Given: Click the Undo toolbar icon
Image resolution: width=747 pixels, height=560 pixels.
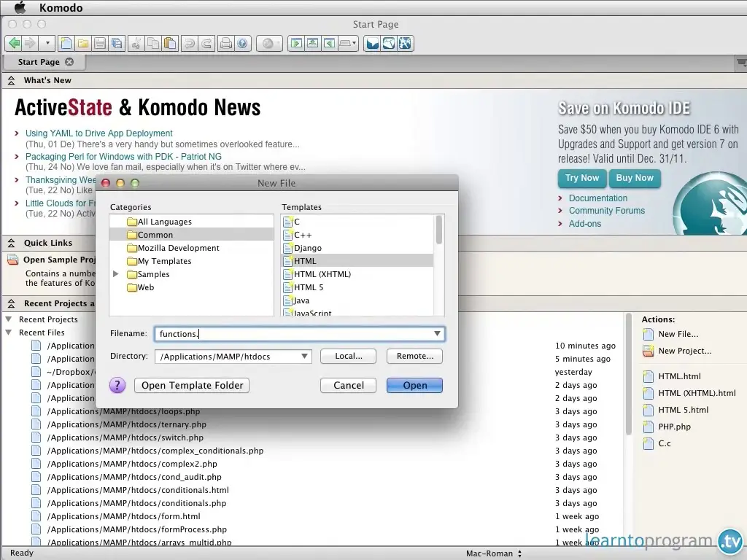Looking at the screenshot, I should point(189,43).
